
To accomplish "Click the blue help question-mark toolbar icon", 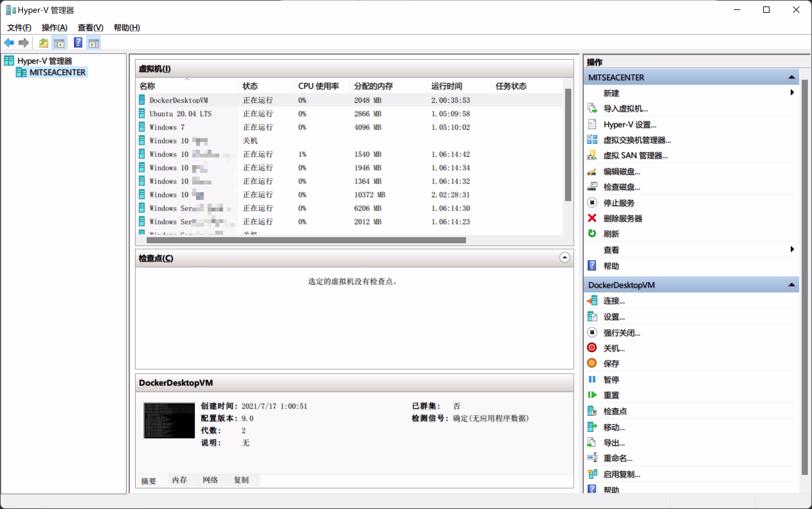I will pyautogui.click(x=78, y=43).
